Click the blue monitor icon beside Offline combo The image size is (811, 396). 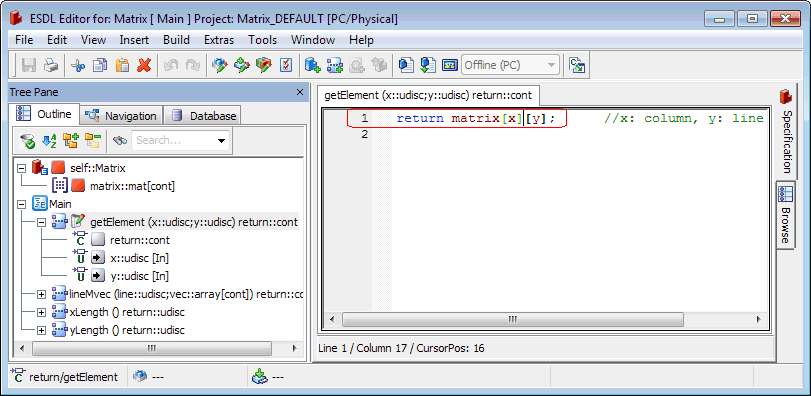click(x=450, y=65)
